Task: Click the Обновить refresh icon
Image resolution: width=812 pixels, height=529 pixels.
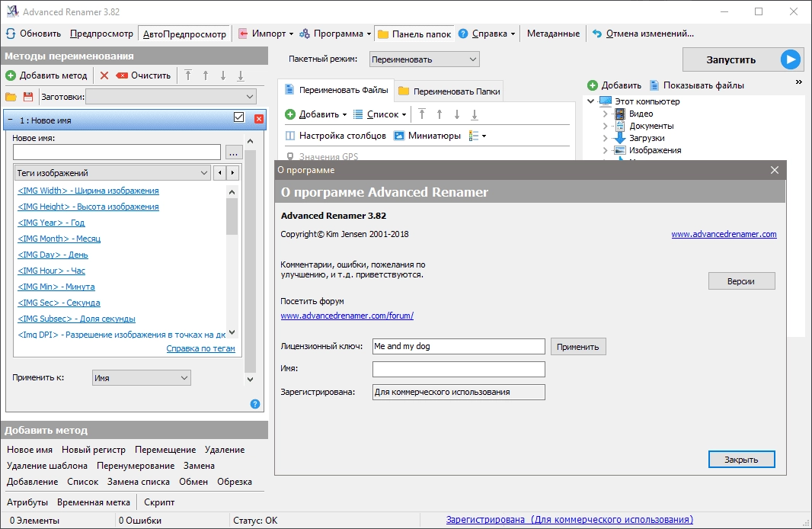Action: coord(11,34)
